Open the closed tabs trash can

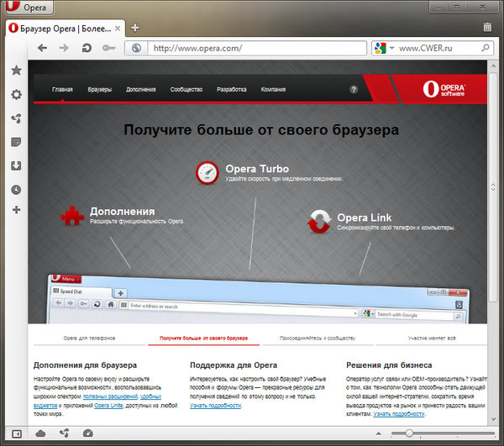coord(488,28)
